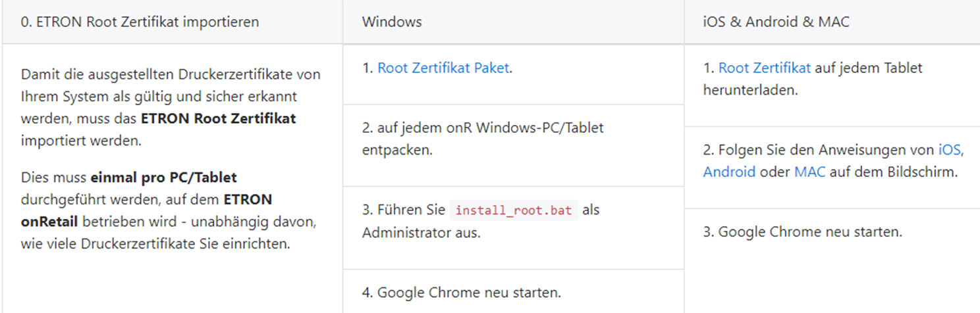Click bold text 'einmal pro PC/Tablet'
Viewport: 980px width, 313px height.
[x=163, y=178]
